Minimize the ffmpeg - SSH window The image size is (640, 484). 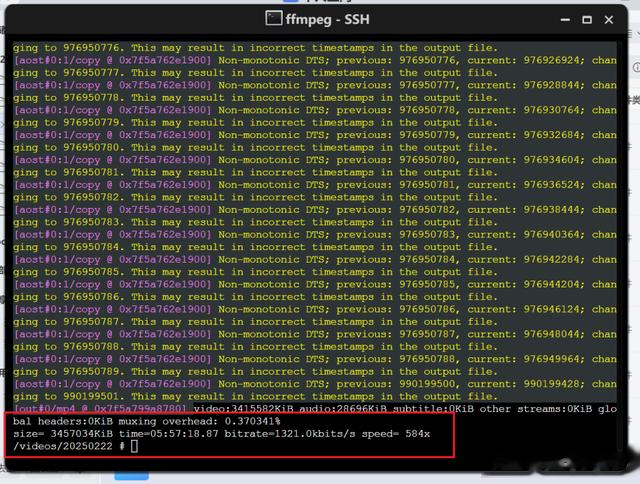pos(565,20)
